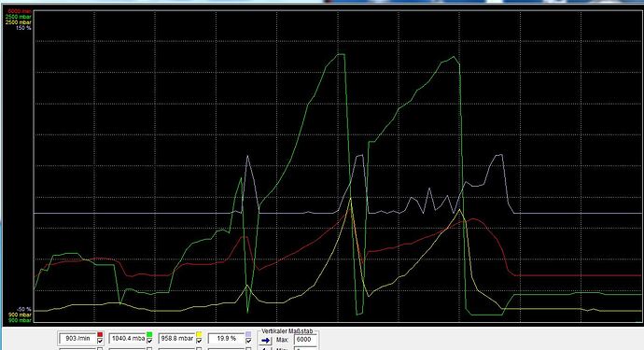Click the yellow channel color swatch
Viewport: 644px width, 350px height.
[x=199, y=334]
